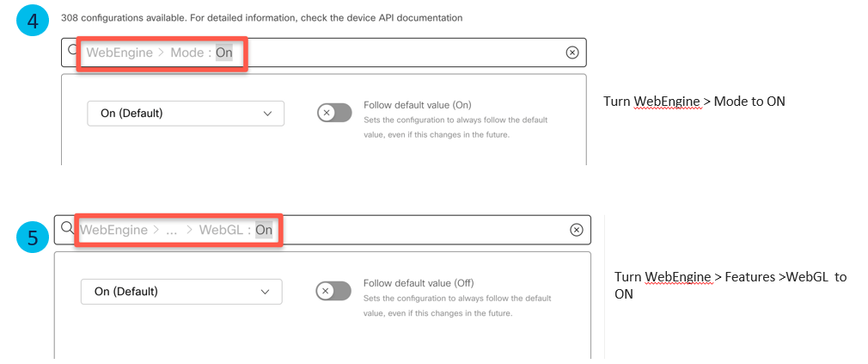868x364 pixels.
Task: Click the highlighted On value after WebGL
Action: pyautogui.click(x=264, y=230)
